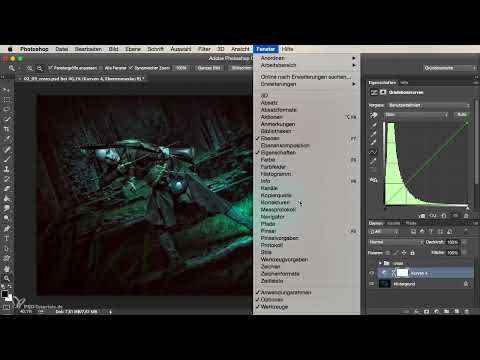Click the Ganzes Bild button
Viewport: 480px width, 360px height.
click(209, 68)
